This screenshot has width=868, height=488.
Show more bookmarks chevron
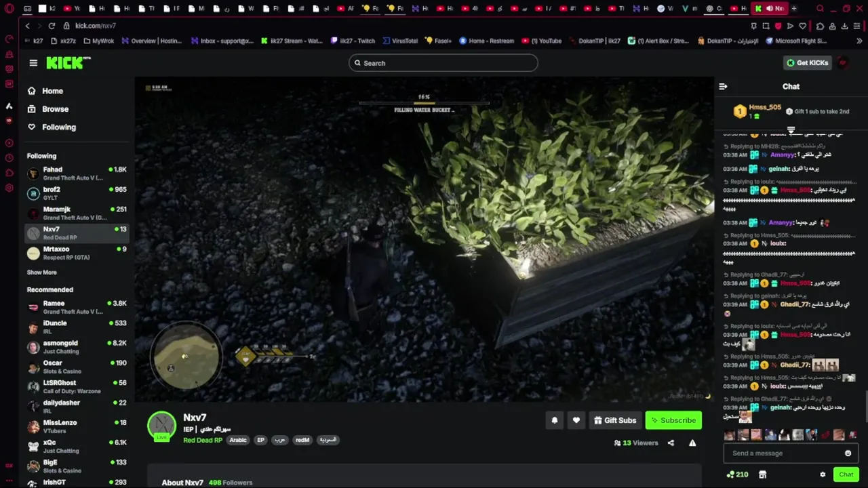click(x=860, y=41)
